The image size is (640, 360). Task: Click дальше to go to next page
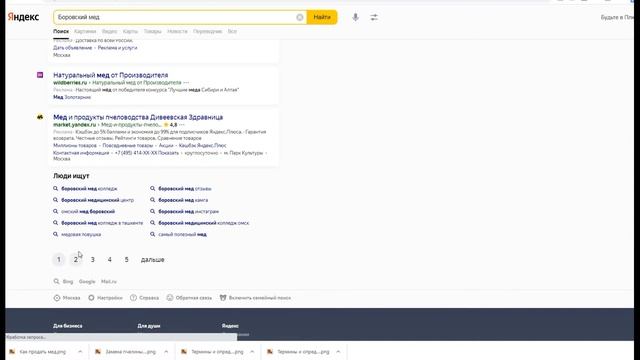(x=152, y=260)
